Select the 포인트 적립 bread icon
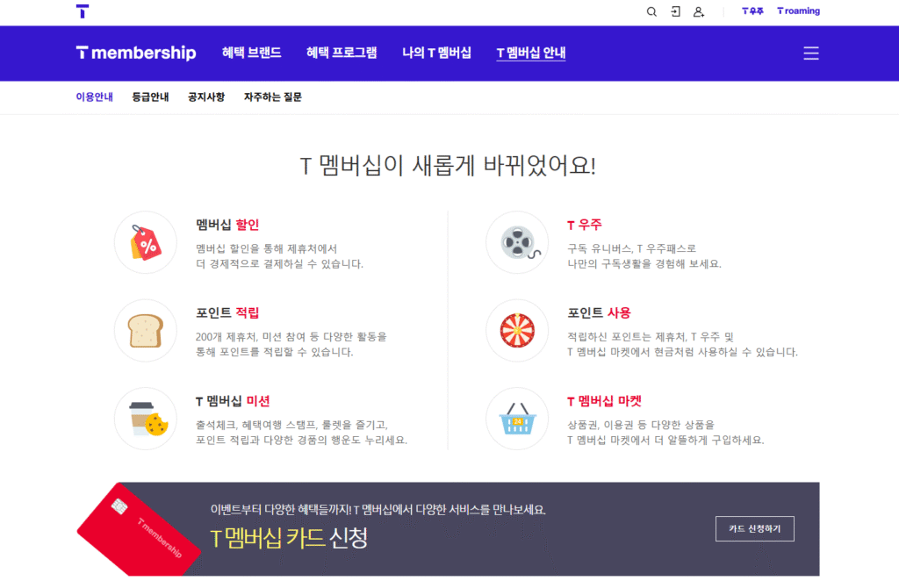This screenshot has height=588, width=899. [x=145, y=331]
